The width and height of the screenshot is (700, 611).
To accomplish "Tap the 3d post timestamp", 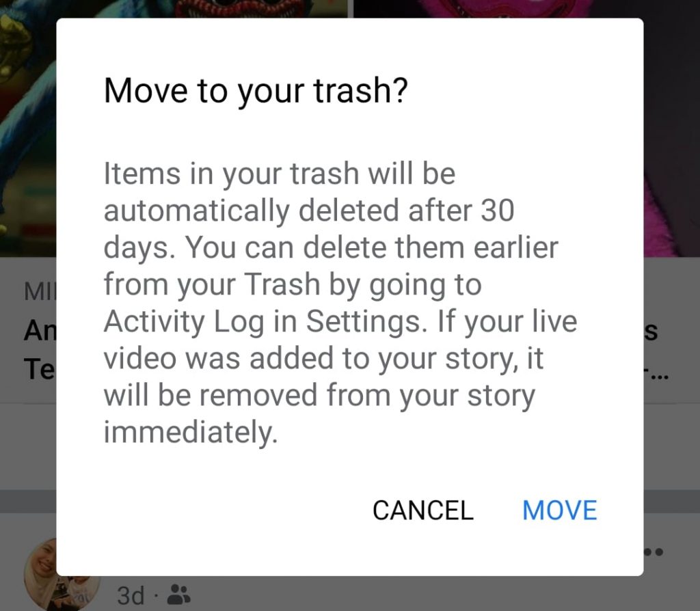I will pos(131,595).
